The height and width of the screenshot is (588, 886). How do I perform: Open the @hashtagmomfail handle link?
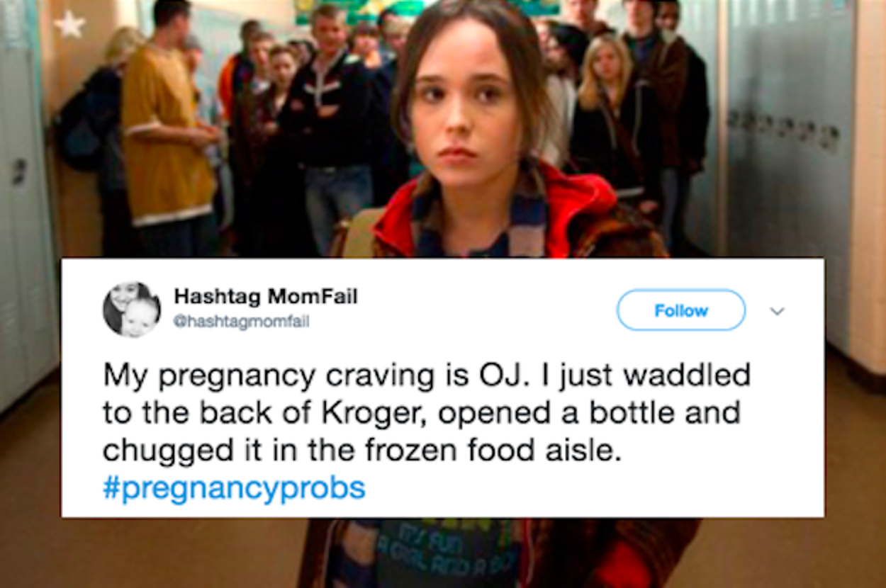click(242, 321)
